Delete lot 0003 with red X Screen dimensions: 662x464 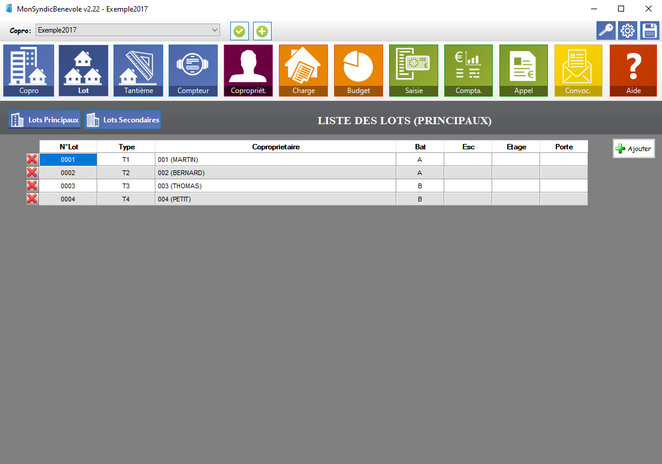coord(32,186)
